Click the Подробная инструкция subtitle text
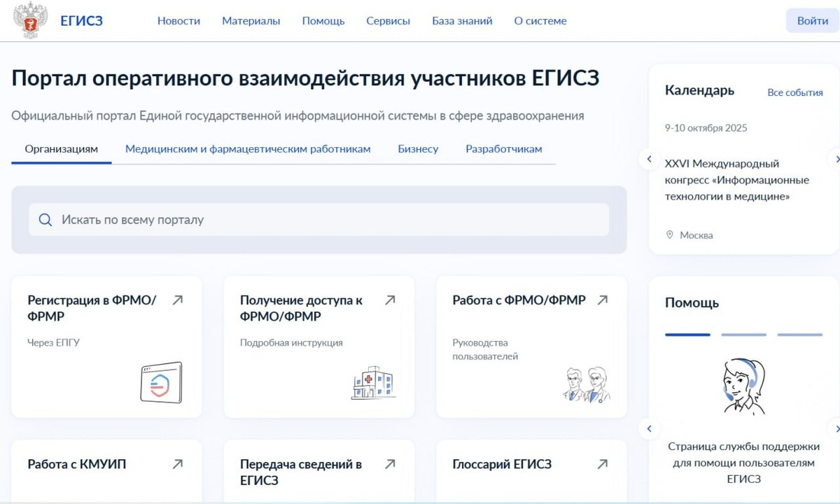Image resolution: width=840 pixels, height=504 pixels. coord(291,343)
